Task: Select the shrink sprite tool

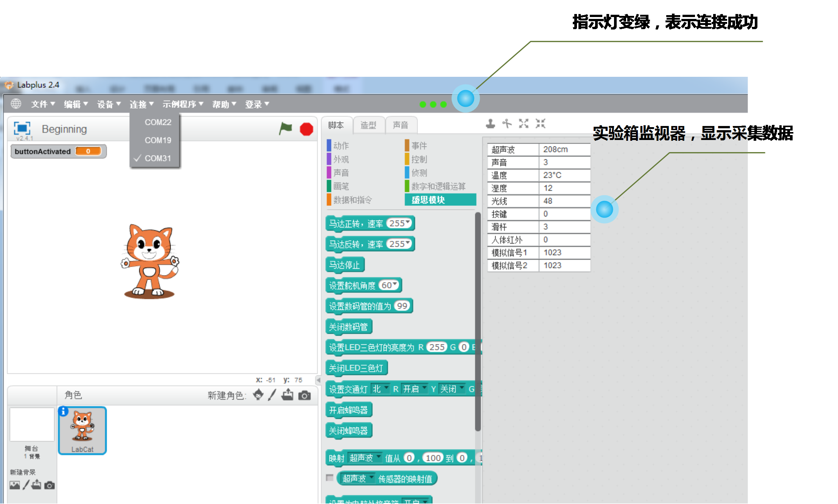Action: point(541,123)
